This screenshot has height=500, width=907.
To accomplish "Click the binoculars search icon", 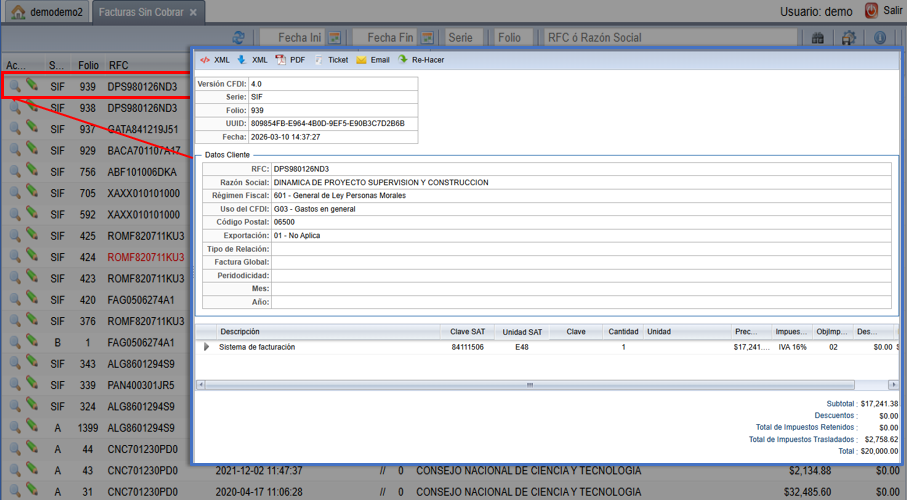I will pyautogui.click(x=818, y=38).
